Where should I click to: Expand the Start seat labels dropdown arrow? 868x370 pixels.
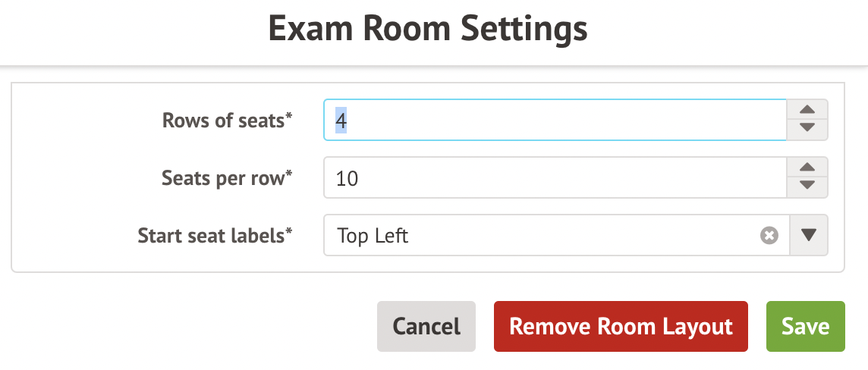pos(809,236)
